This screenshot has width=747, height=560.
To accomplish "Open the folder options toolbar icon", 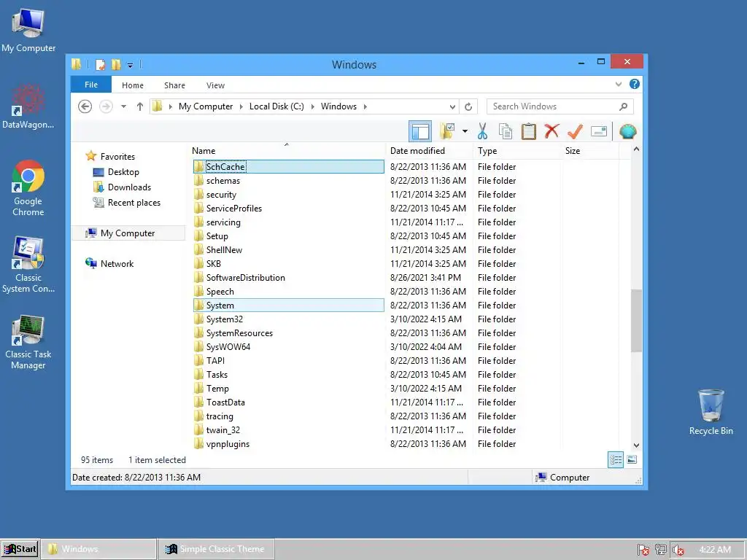I will click(447, 131).
